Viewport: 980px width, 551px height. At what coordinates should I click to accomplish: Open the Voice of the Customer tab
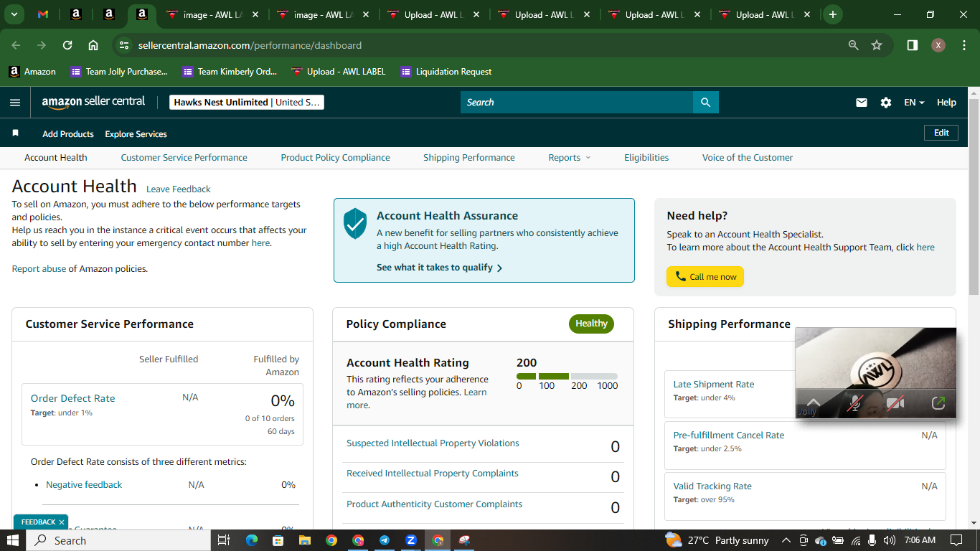[x=748, y=158]
